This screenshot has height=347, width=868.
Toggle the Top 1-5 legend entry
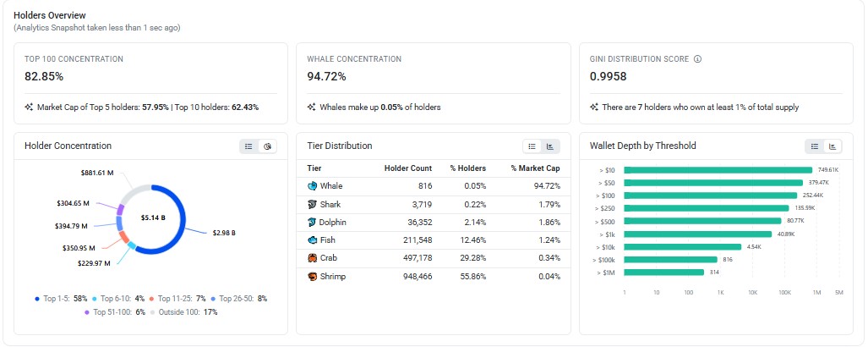click(x=61, y=298)
